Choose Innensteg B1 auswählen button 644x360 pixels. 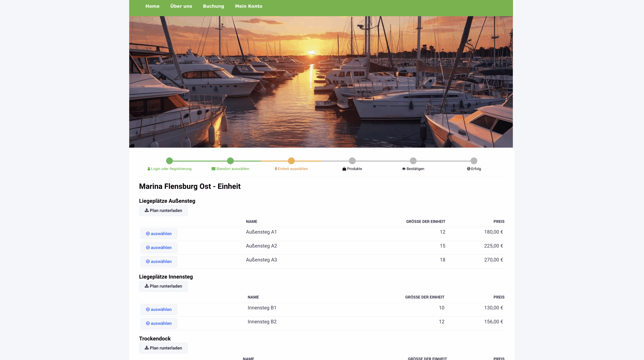click(x=159, y=310)
